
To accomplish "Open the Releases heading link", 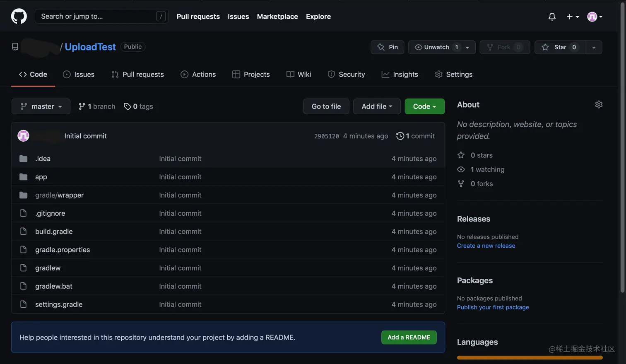I will click(x=473, y=219).
